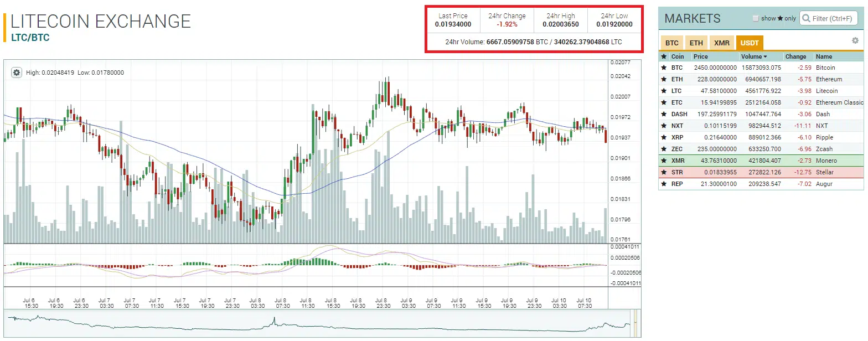Click the market Filter search field
The height and width of the screenshot is (341, 868).
pyautogui.click(x=829, y=18)
